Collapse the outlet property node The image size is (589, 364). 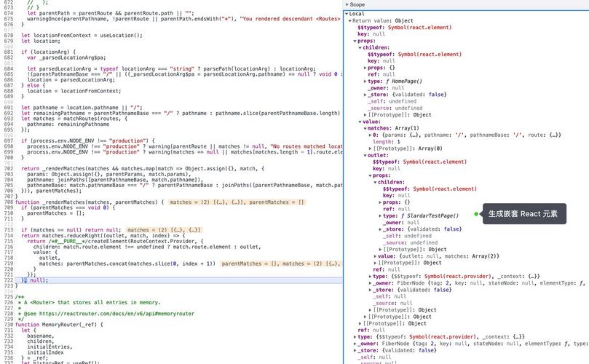tap(365, 155)
